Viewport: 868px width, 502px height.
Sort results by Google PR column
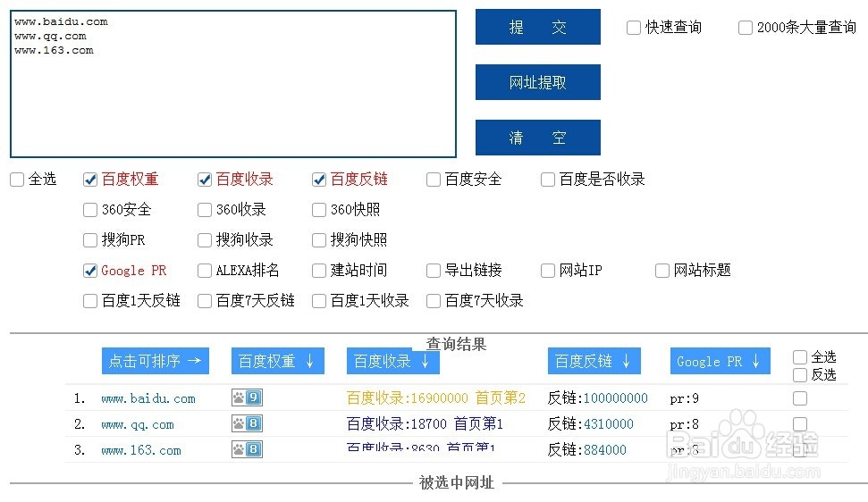coord(721,361)
